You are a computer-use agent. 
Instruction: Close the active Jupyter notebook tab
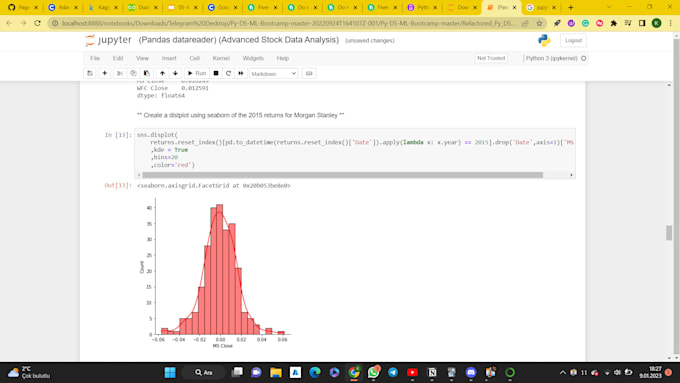(514, 7)
